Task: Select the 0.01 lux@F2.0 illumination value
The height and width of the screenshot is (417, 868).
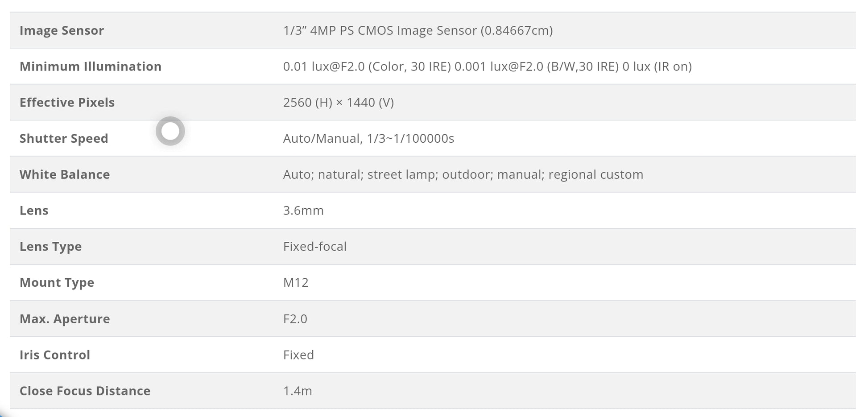Action: (488, 66)
